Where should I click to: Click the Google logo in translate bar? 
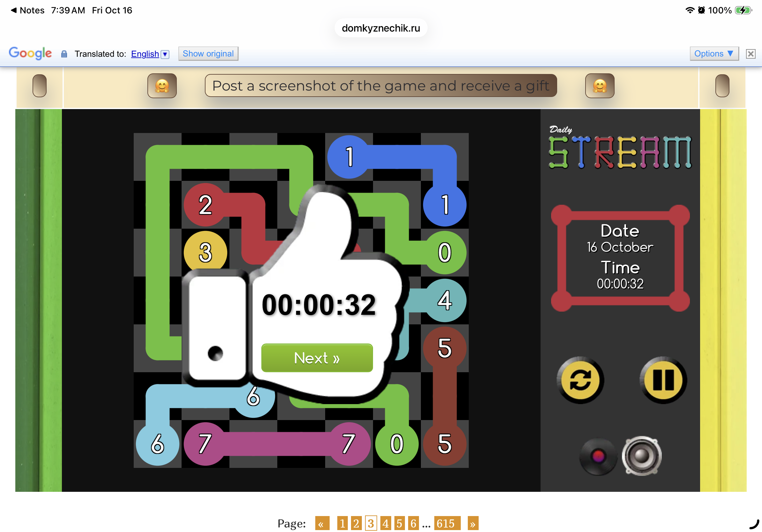coord(30,53)
